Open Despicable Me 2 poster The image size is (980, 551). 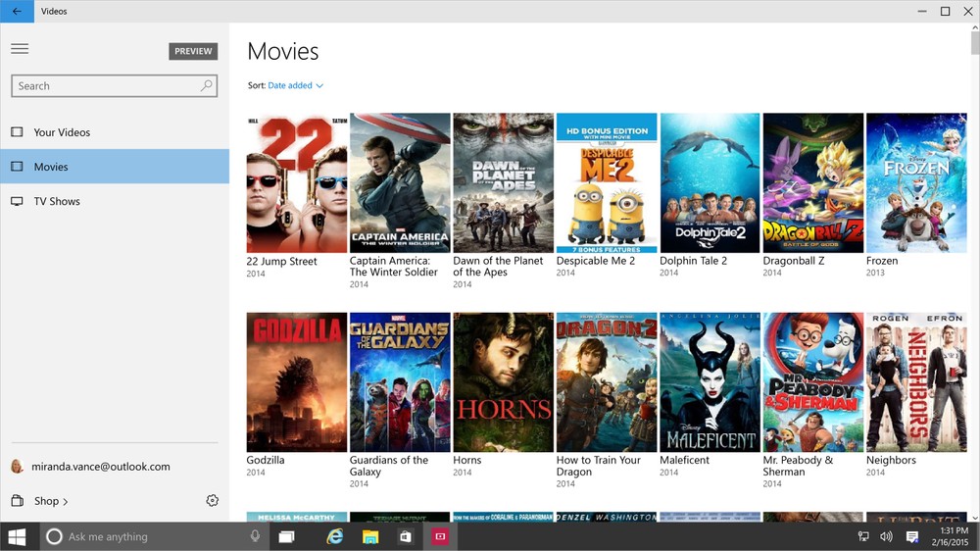point(607,182)
